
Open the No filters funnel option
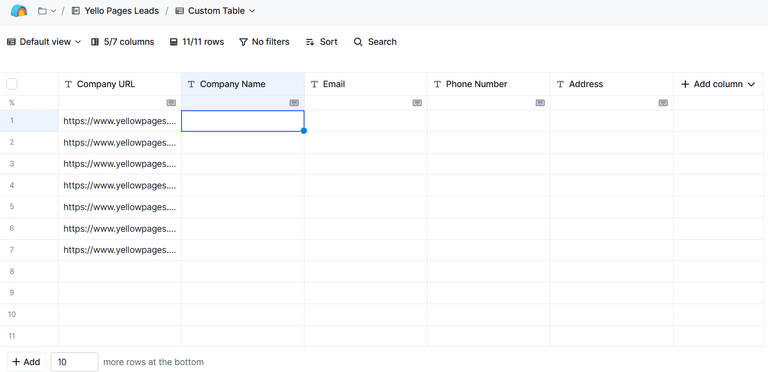[264, 42]
